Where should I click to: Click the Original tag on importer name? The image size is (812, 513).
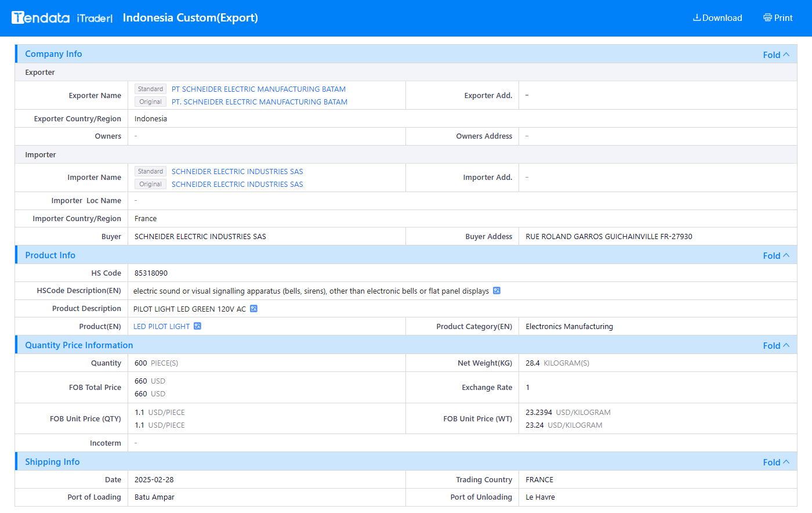pyautogui.click(x=150, y=184)
